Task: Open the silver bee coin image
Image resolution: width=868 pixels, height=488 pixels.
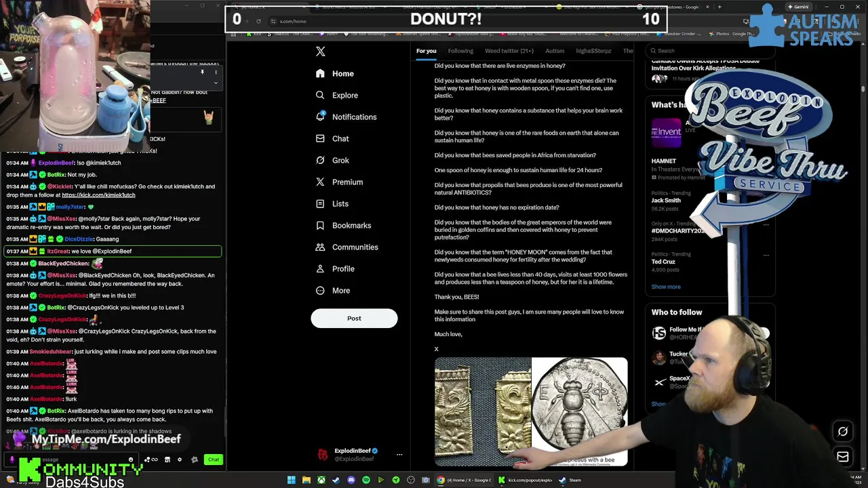Action: click(x=580, y=412)
